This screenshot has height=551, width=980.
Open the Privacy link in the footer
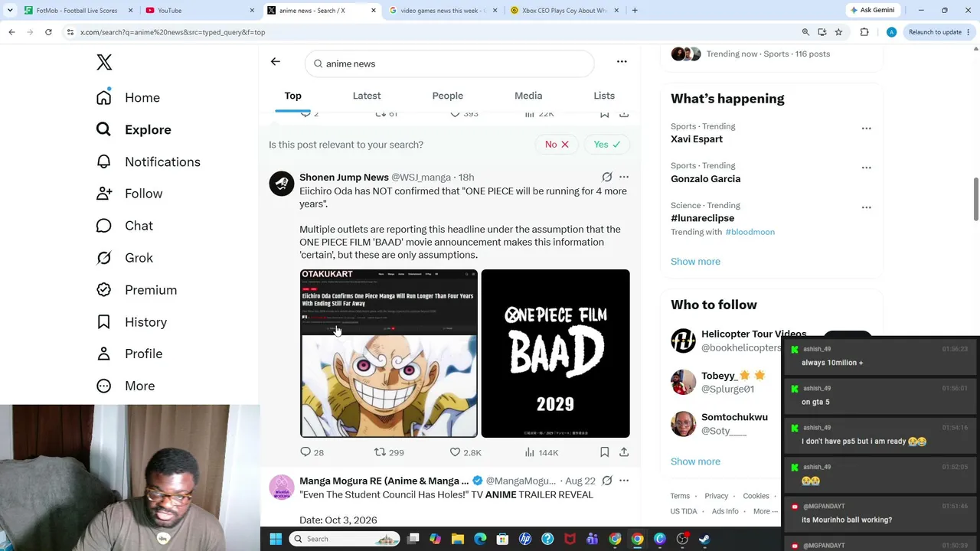(x=717, y=496)
